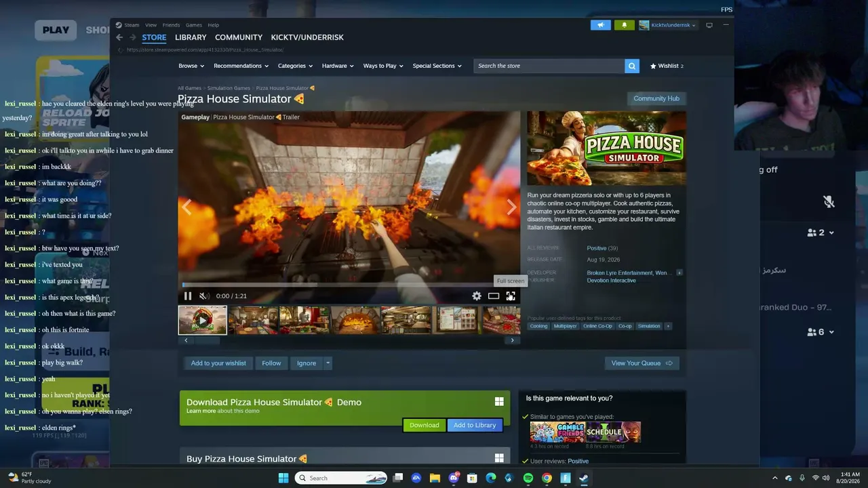Open the Simulation tag
The width and height of the screenshot is (868, 488).
pos(649,326)
